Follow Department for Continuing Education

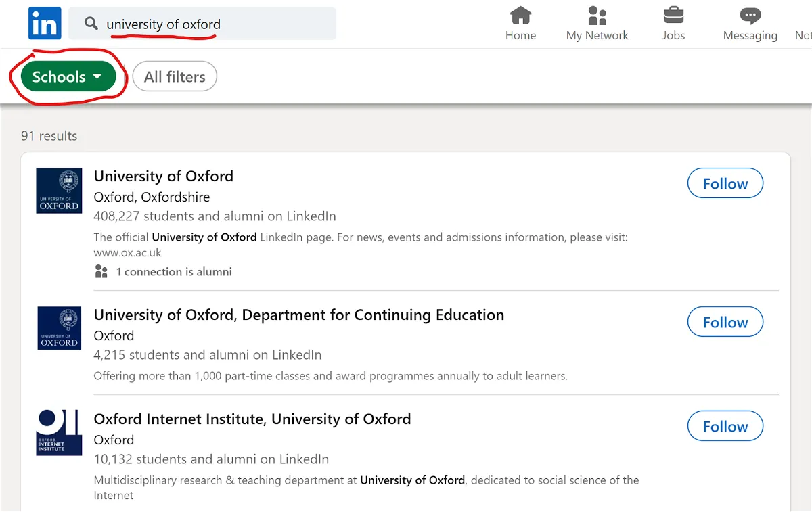pyautogui.click(x=725, y=322)
